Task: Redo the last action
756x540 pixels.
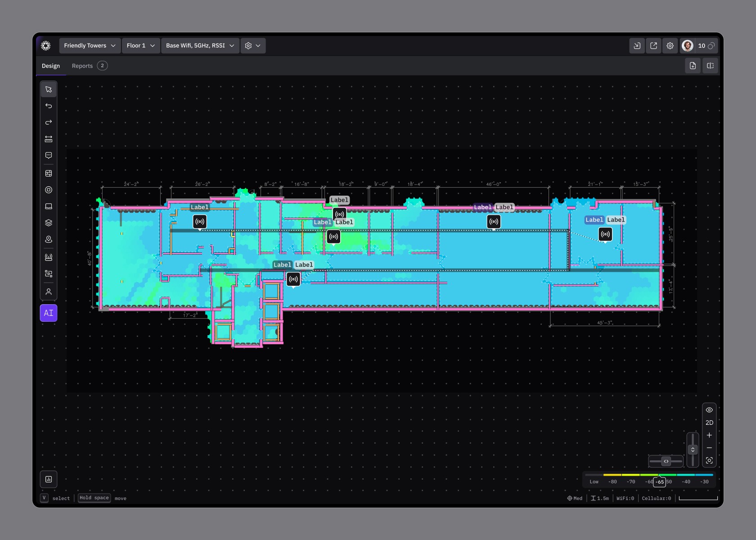Action: [x=49, y=122]
